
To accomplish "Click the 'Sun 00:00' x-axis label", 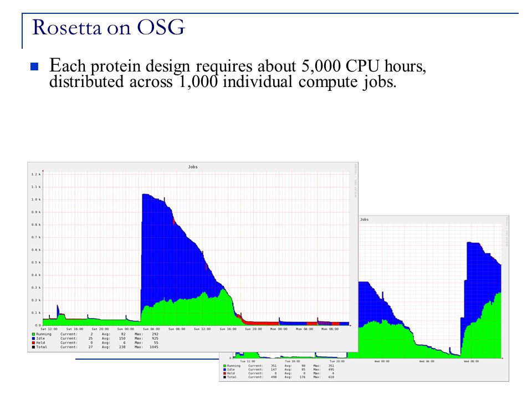I will click(126, 329).
